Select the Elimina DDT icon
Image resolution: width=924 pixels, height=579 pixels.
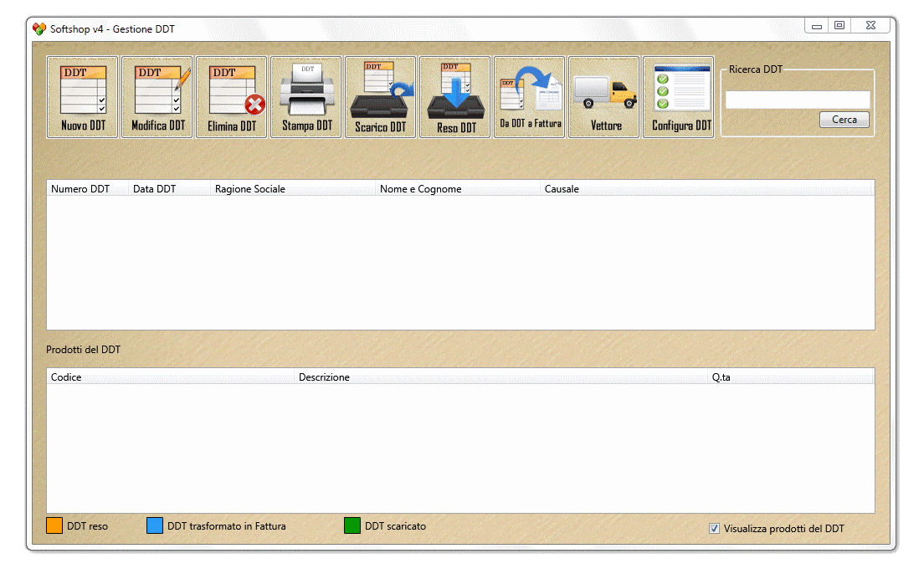tap(231, 96)
